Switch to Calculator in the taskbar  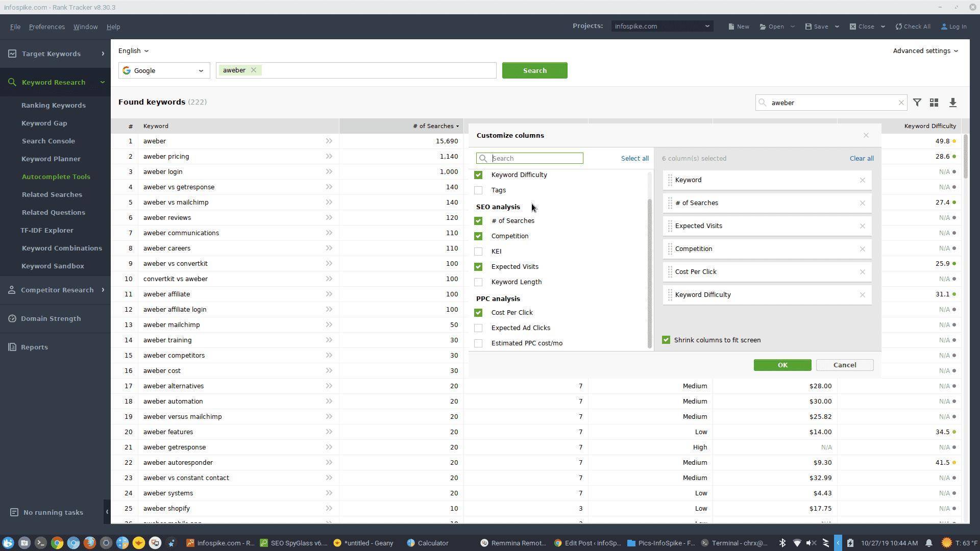(x=428, y=543)
